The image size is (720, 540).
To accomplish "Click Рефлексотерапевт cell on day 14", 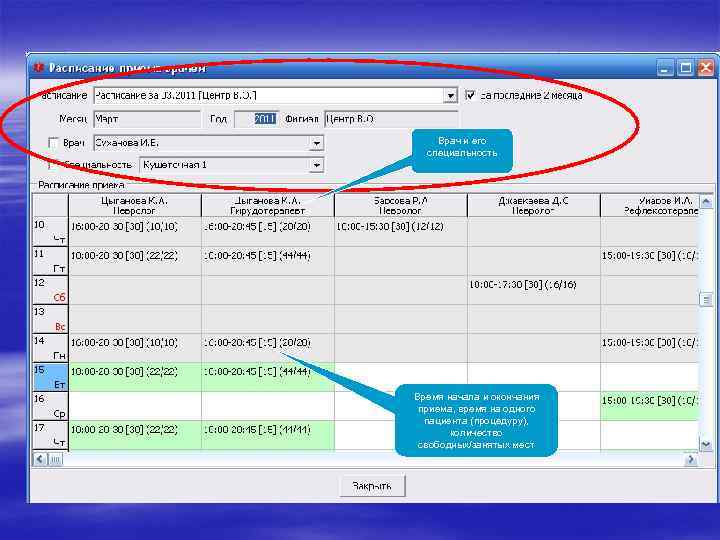I will click(x=650, y=348).
